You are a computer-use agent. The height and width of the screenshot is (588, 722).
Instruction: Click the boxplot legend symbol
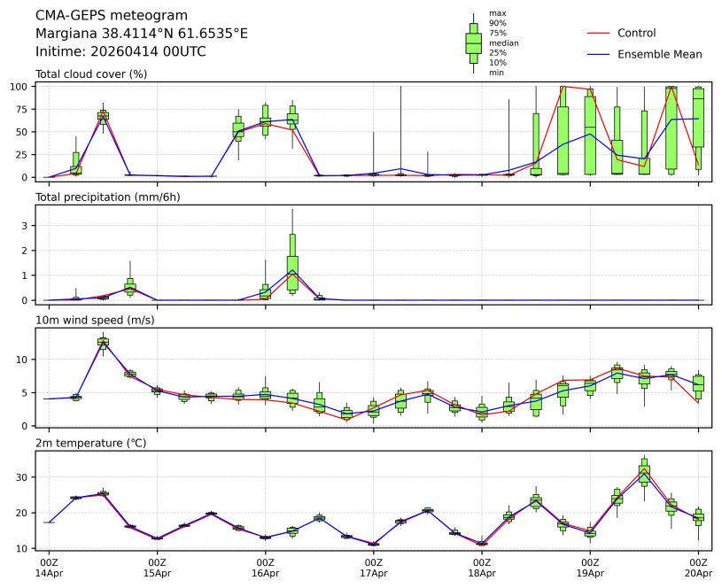(x=473, y=43)
